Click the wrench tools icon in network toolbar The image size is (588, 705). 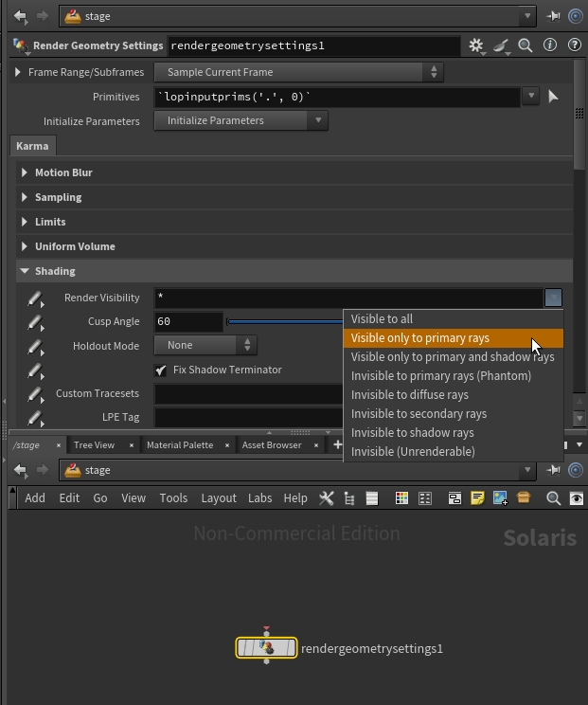327,498
